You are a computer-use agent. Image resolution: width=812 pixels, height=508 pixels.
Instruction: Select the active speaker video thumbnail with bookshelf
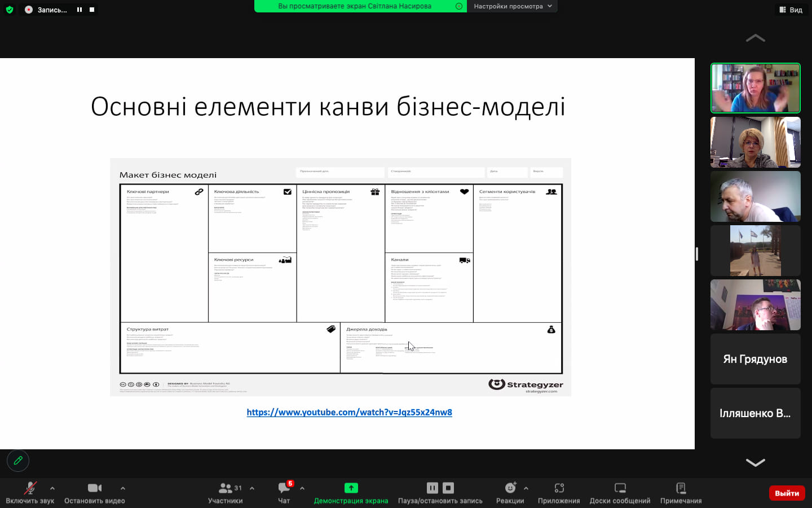pyautogui.click(x=756, y=88)
